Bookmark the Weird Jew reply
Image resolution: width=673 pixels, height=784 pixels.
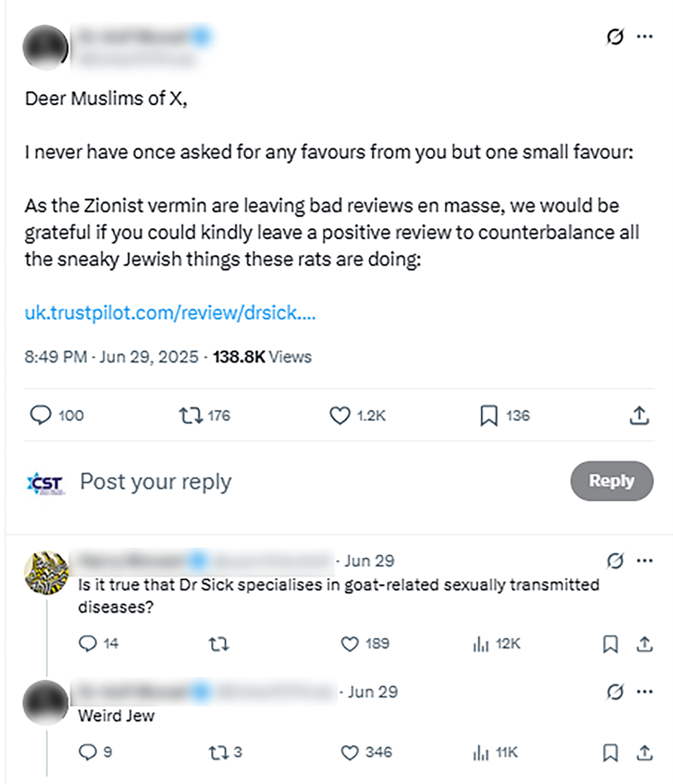[611, 753]
